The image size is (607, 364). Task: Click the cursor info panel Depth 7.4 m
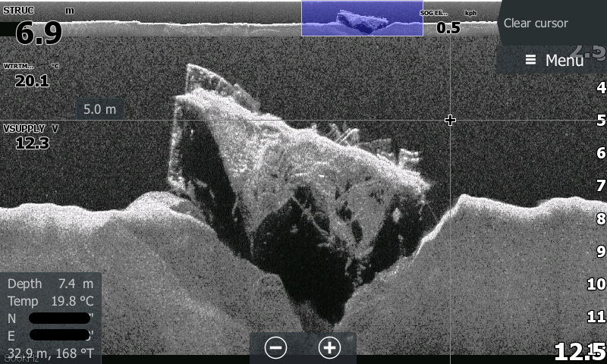50,284
